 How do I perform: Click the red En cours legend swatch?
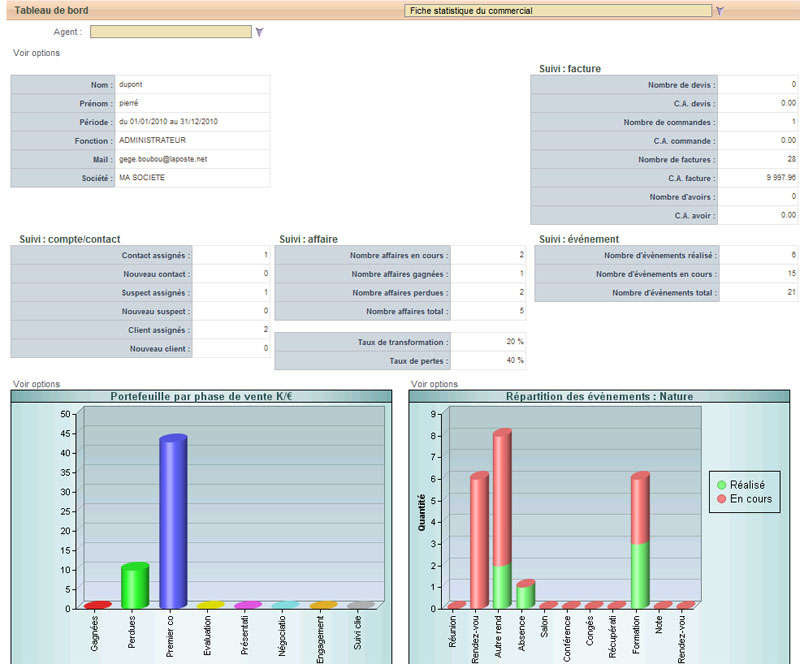(x=721, y=499)
